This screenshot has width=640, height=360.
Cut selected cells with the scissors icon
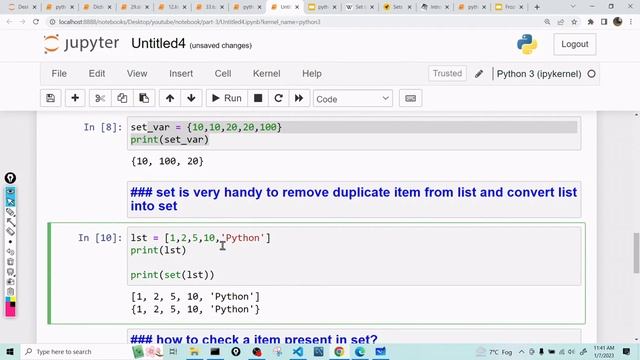tap(100, 98)
